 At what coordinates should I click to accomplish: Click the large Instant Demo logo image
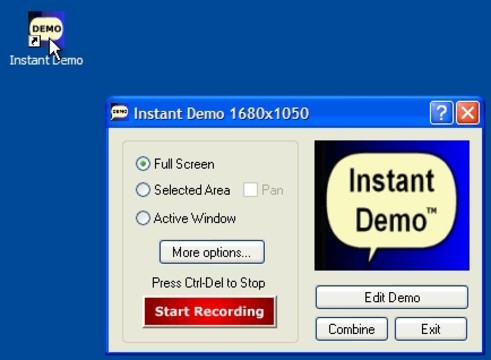click(392, 205)
